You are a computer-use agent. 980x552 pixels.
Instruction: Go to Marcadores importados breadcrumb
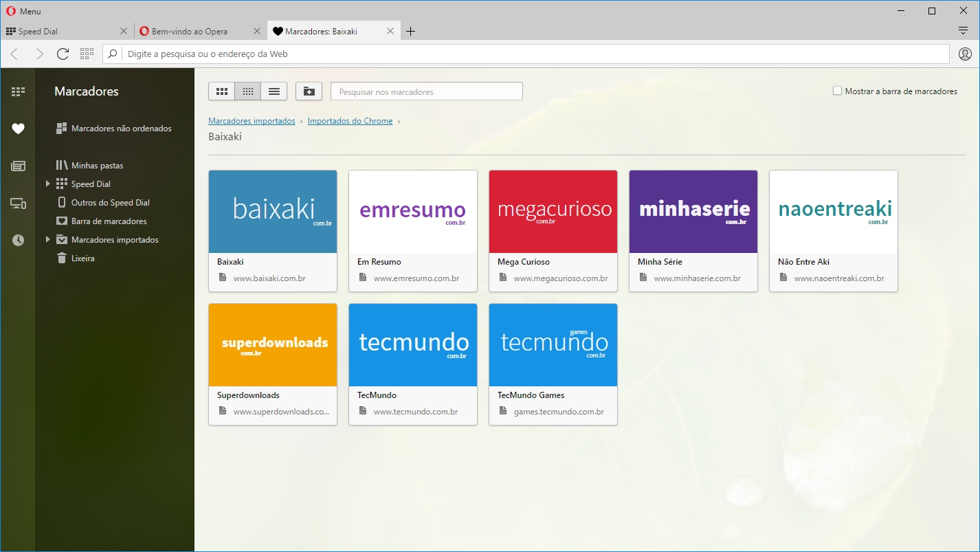(252, 121)
